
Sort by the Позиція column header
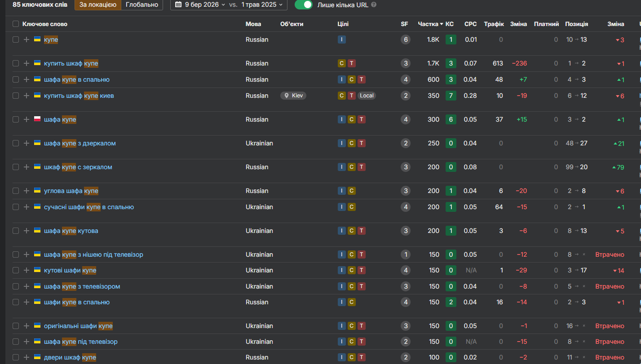(x=576, y=24)
